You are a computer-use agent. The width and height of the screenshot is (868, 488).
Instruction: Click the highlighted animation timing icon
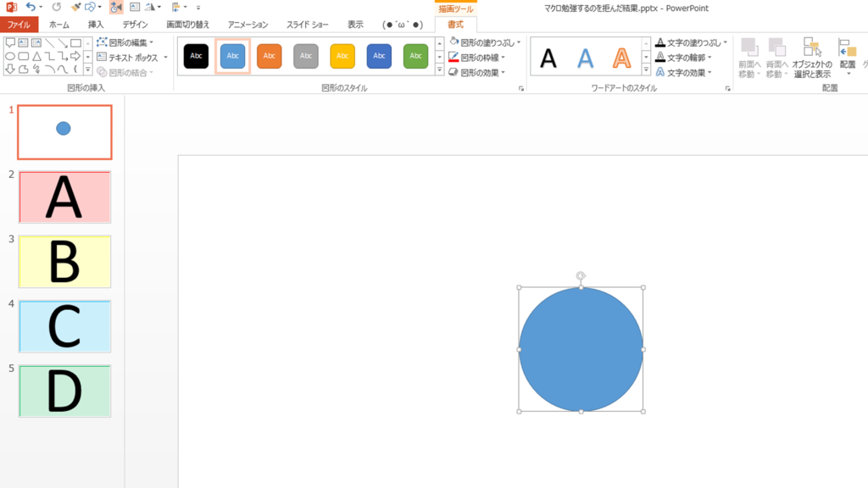pos(115,7)
